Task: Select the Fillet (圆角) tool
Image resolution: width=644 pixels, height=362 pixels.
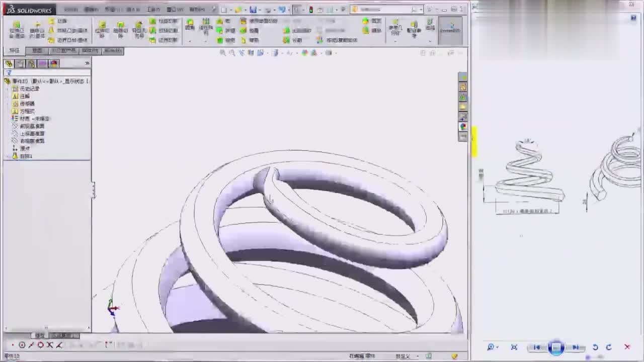Action: tap(190, 25)
